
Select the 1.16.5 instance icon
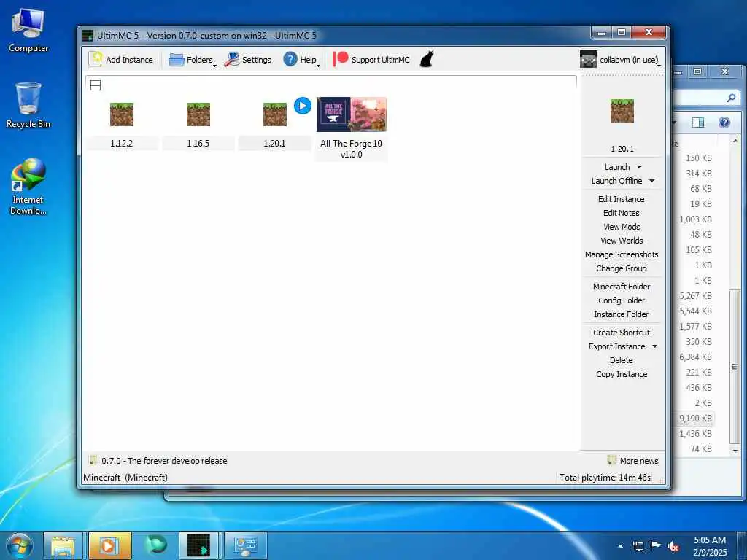click(198, 114)
